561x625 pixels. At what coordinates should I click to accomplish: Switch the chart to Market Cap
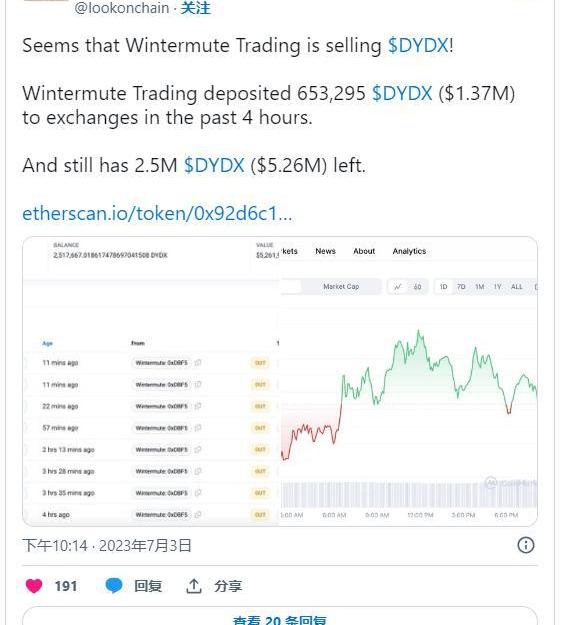341,287
